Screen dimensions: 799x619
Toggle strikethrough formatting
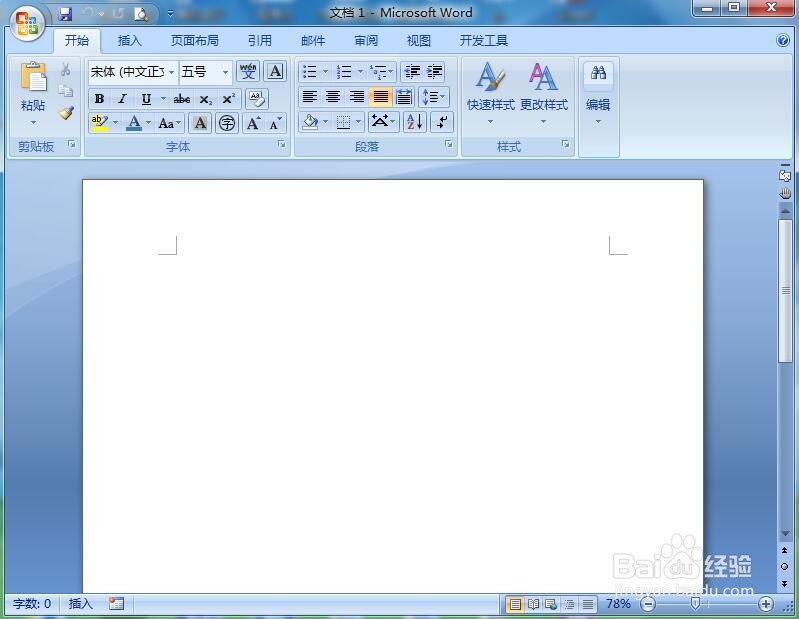(x=181, y=99)
